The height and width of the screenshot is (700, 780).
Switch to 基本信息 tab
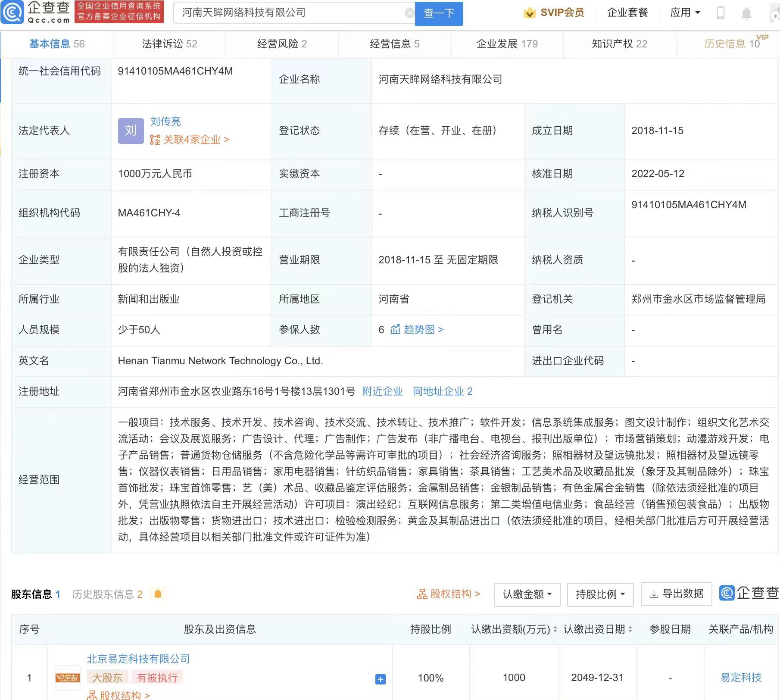[x=57, y=44]
